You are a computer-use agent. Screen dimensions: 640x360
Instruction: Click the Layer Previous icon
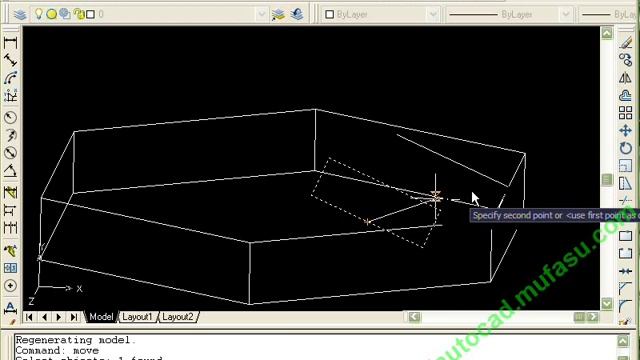pos(297,15)
